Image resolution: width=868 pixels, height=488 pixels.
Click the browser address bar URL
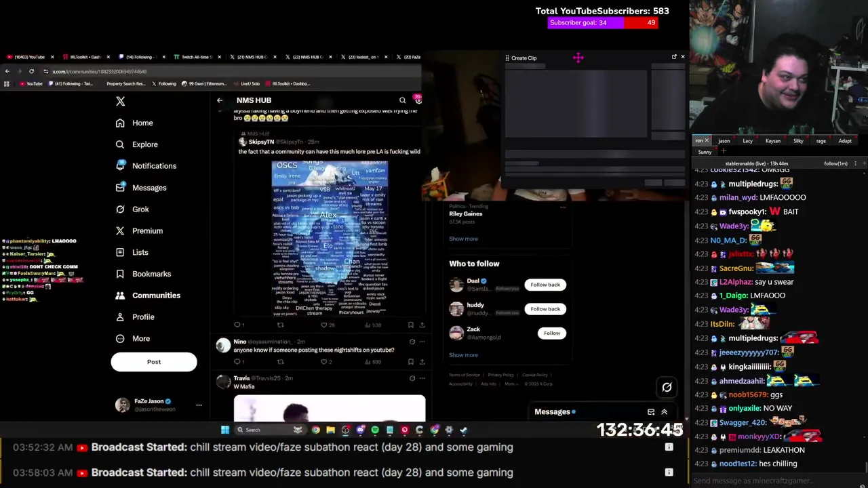[100, 71]
